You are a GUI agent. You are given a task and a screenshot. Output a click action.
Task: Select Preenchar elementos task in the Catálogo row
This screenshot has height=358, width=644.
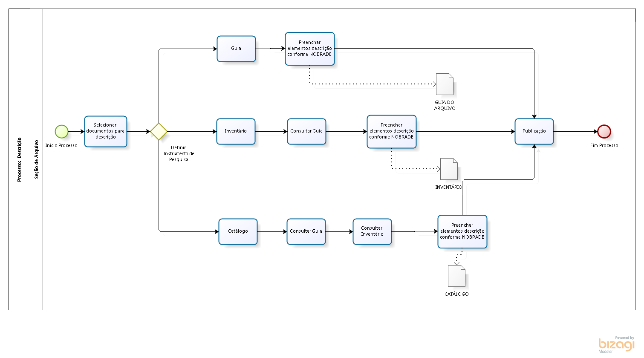462,231
